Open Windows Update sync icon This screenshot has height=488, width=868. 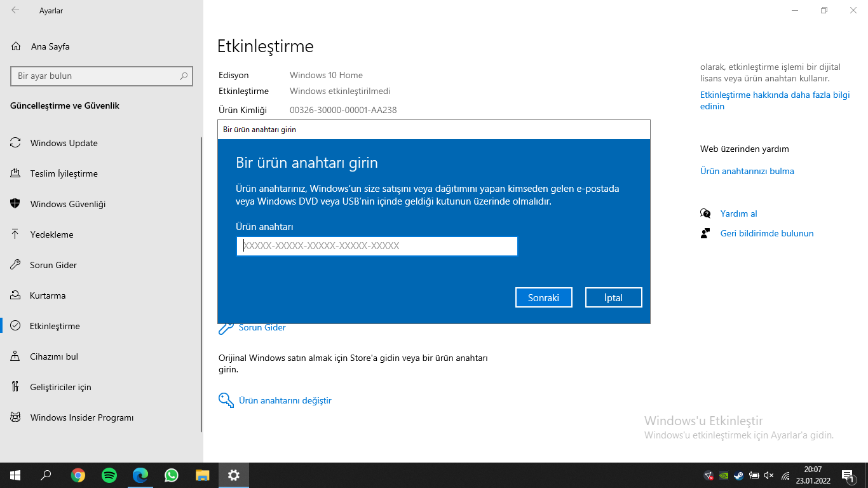[x=15, y=143]
